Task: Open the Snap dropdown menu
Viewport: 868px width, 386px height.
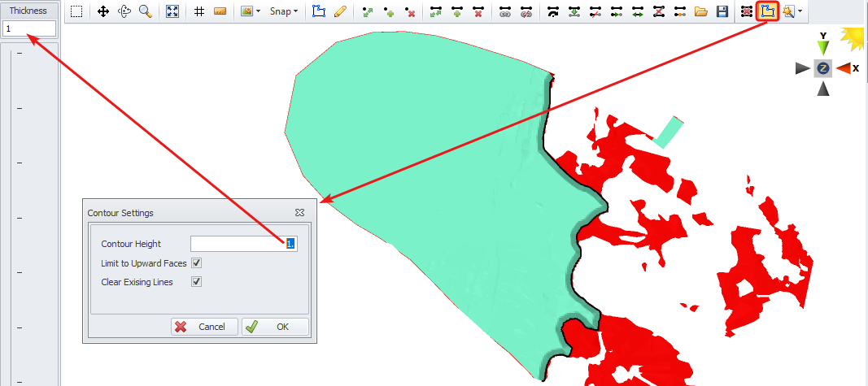Action: pyautogui.click(x=284, y=12)
